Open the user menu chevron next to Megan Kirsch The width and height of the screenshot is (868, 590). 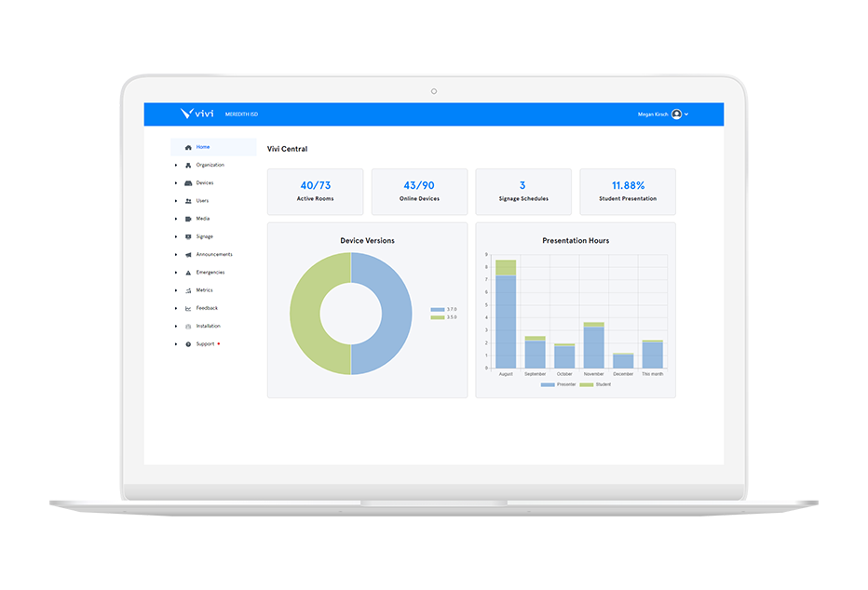click(687, 114)
